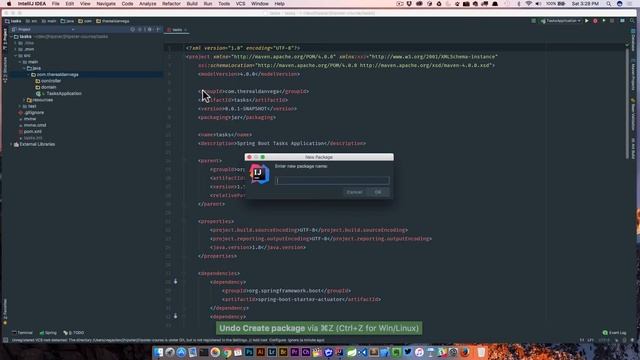Open the TasksApplication run configuration dropdown
This screenshot has width=640, height=360.
560,21
